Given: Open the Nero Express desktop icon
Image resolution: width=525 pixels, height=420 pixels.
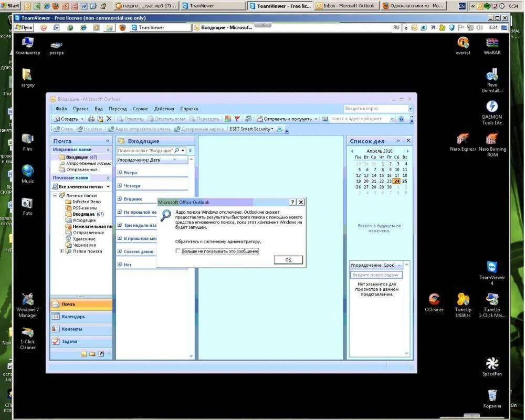Looking at the screenshot, I should 463,142.
